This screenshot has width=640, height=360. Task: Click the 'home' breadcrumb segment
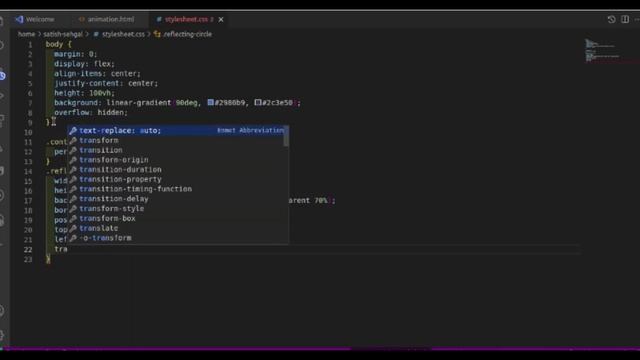click(x=27, y=34)
